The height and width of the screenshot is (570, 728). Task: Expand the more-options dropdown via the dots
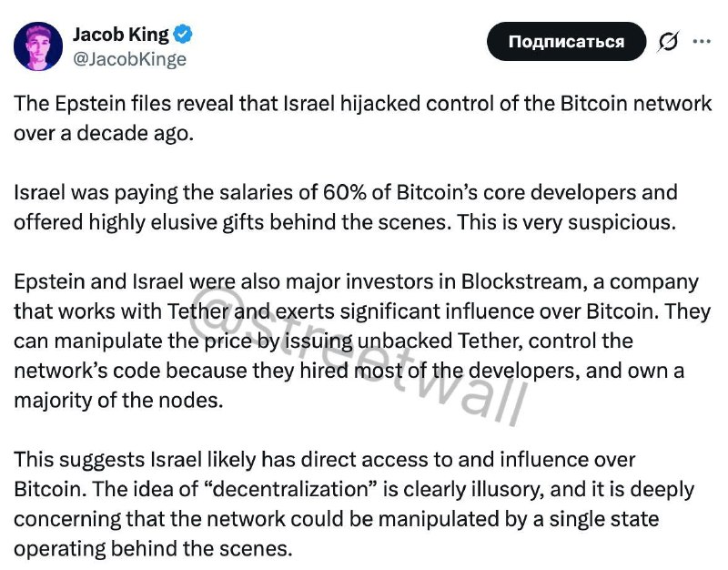[x=702, y=41]
